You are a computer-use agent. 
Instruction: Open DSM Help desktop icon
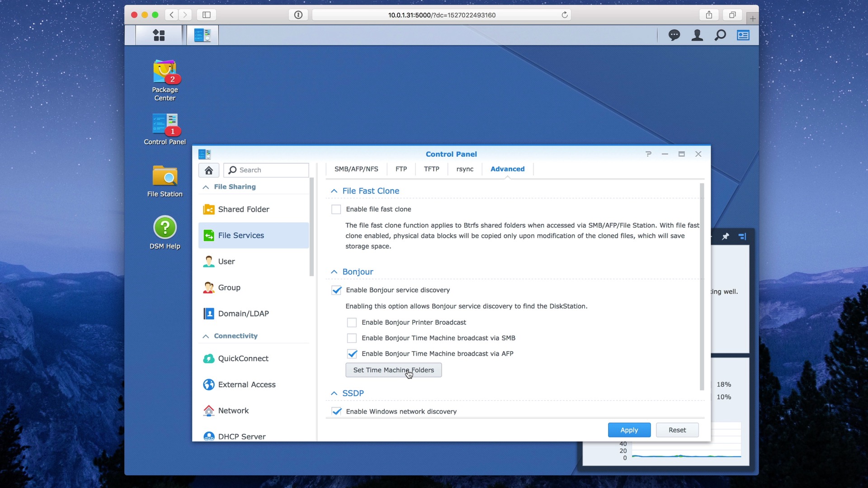point(165,227)
